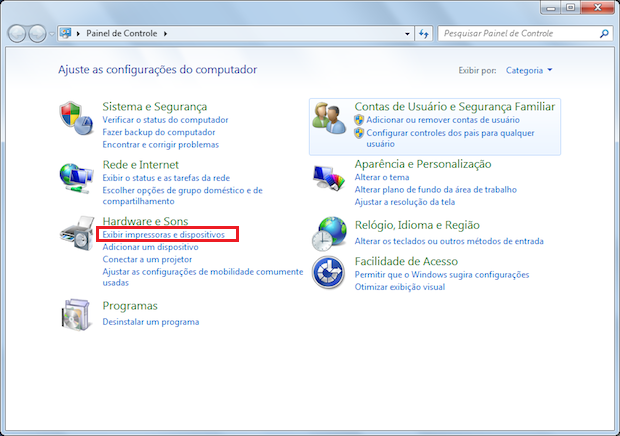Click Verificar o status do computador
Viewport: 620px width, 436px height.
[x=165, y=120]
